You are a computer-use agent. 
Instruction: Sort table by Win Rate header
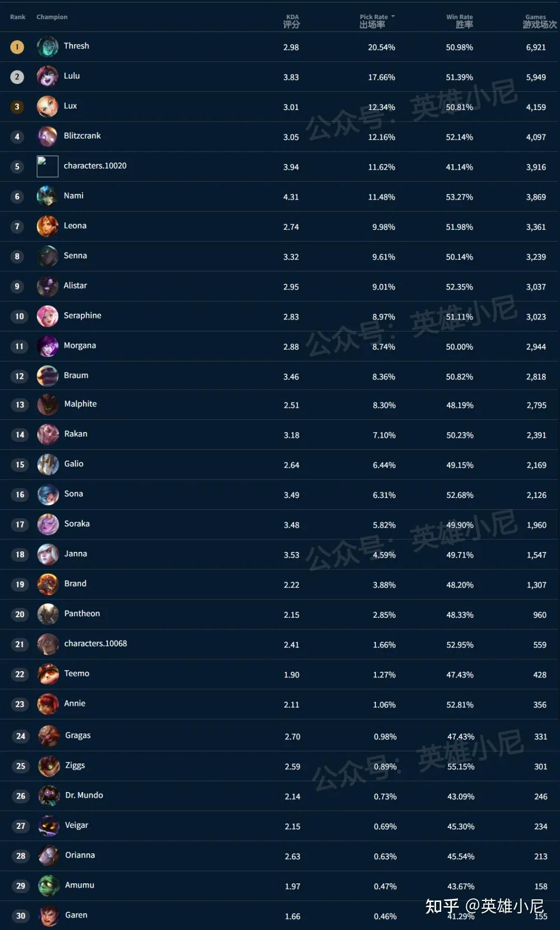pos(460,21)
